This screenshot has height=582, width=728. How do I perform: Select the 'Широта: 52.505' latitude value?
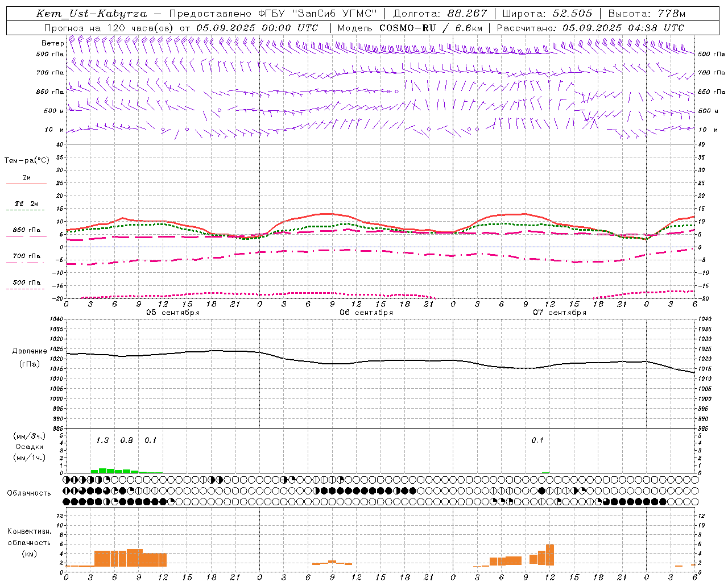click(x=547, y=14)
